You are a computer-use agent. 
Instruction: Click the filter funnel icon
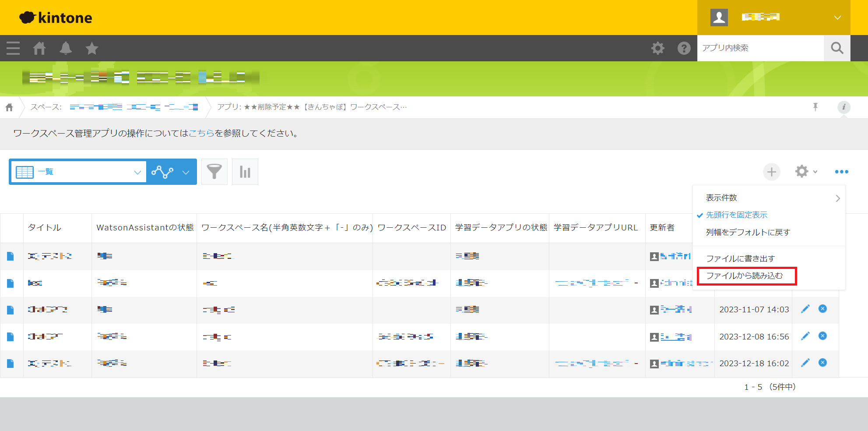(214, 172)
